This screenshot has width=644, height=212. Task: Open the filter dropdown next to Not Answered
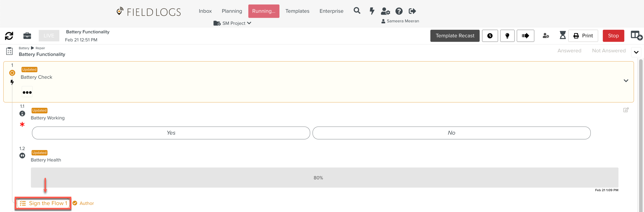(x=636, y=52)
